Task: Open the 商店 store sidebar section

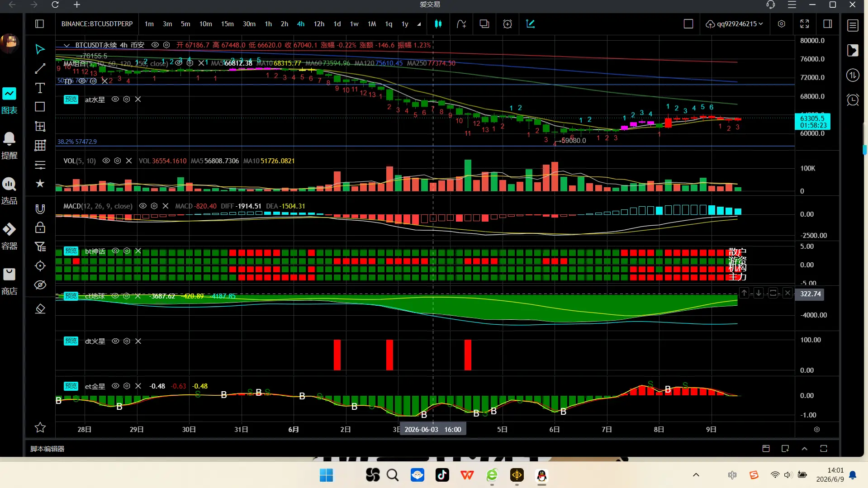Action: tap(9, 281)
